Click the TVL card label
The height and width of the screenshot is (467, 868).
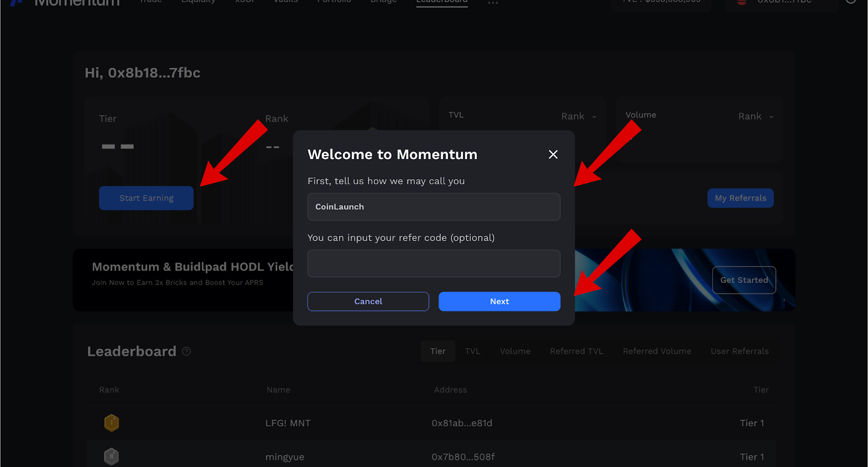pyautogui.click(x=456, y=115)
